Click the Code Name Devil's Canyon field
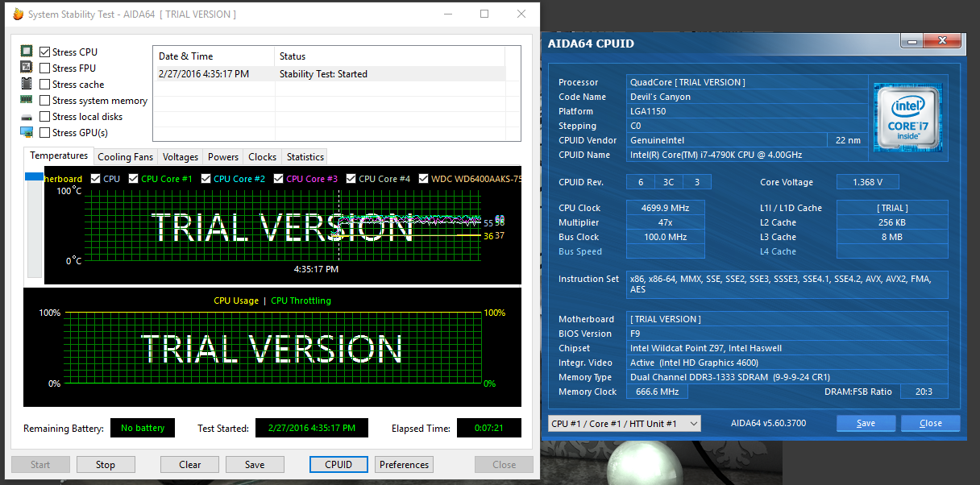 748,97
